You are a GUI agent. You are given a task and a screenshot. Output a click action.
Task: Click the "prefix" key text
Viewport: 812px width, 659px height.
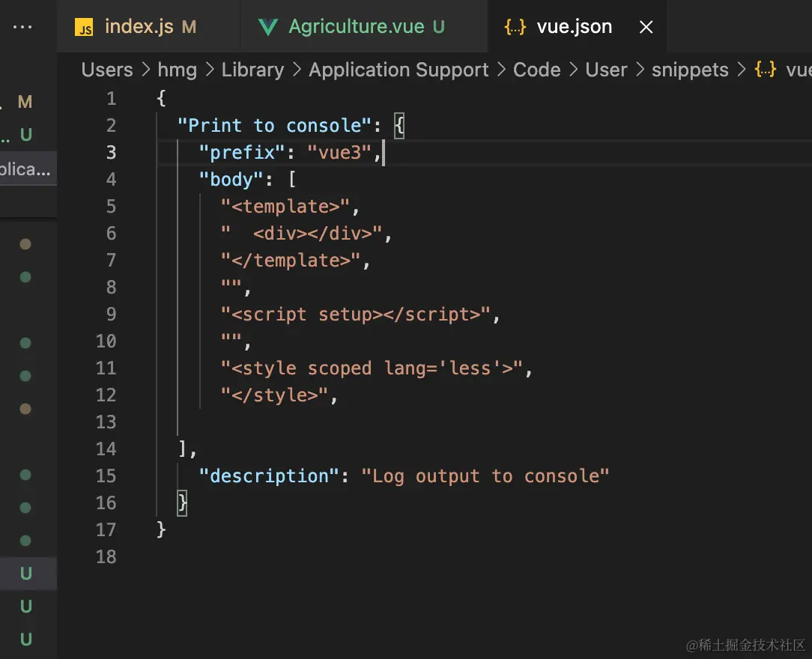tap(242, 152)
